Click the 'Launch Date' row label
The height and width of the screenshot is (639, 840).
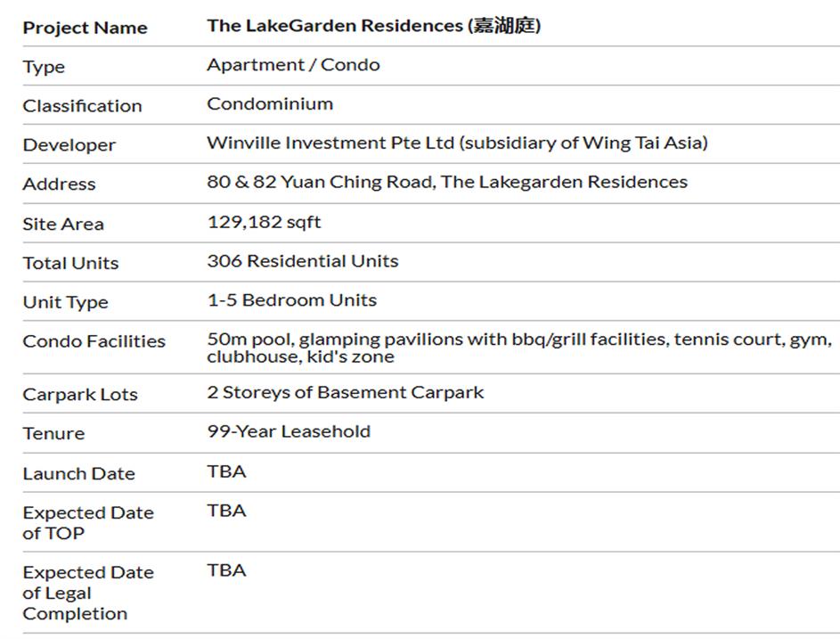(78, 474)
